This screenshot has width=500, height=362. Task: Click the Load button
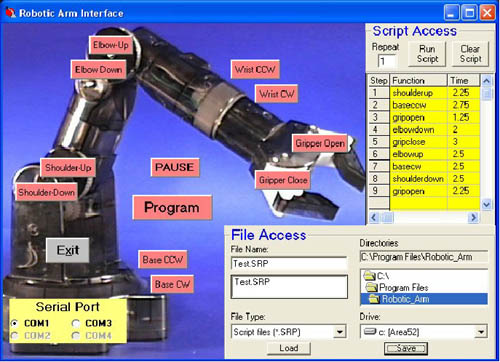point(289,348)
